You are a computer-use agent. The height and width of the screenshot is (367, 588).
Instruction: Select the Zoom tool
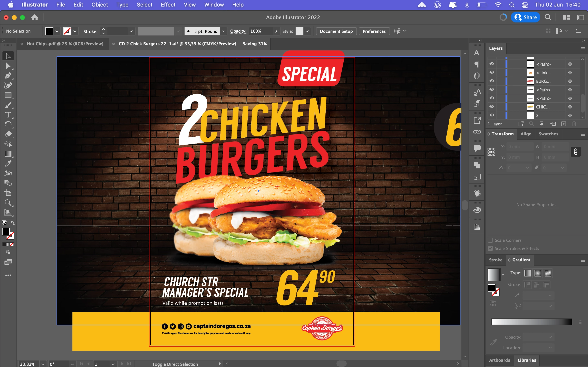pos(8,203)
